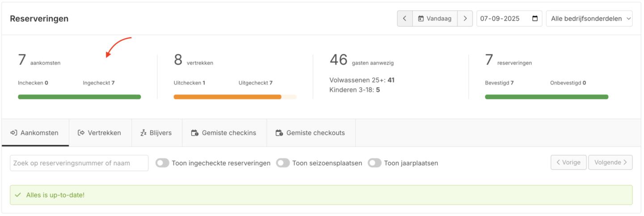Click the orange vertrekken progress bar
The image size is (644, 216).
coord(227,97)
